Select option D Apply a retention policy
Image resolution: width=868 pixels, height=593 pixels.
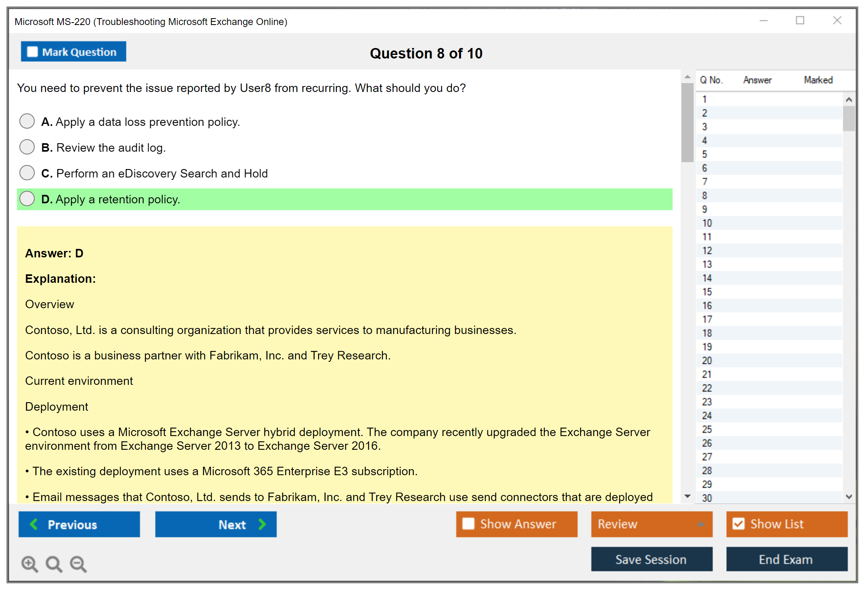27,198
